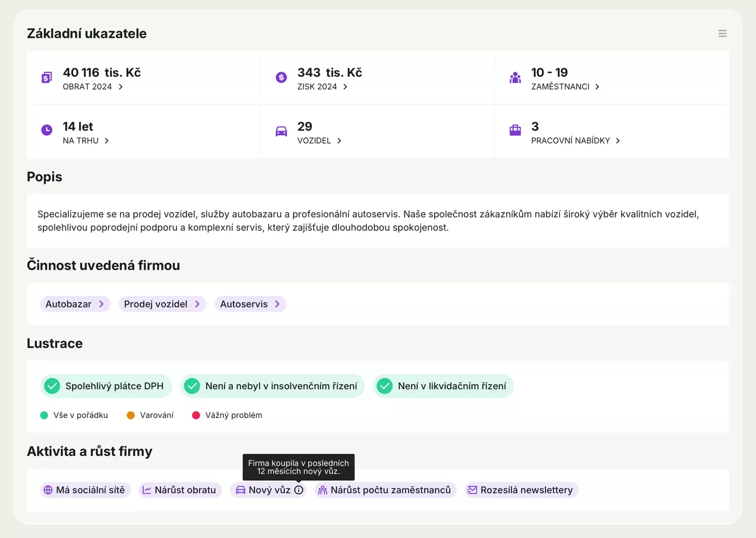Open the ZAMĚSTNANCI link
The width and height of the screenshot is (756, 538).
click(x=566, y=86)
